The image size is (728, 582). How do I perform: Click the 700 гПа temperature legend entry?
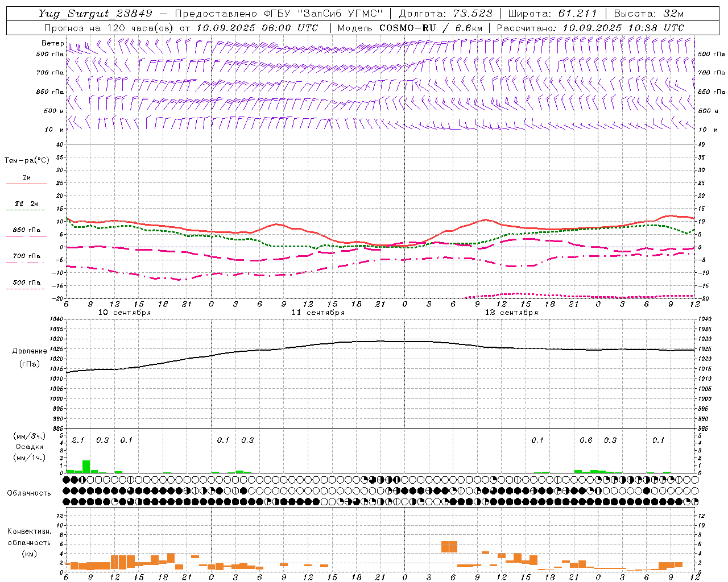[27, 256]
